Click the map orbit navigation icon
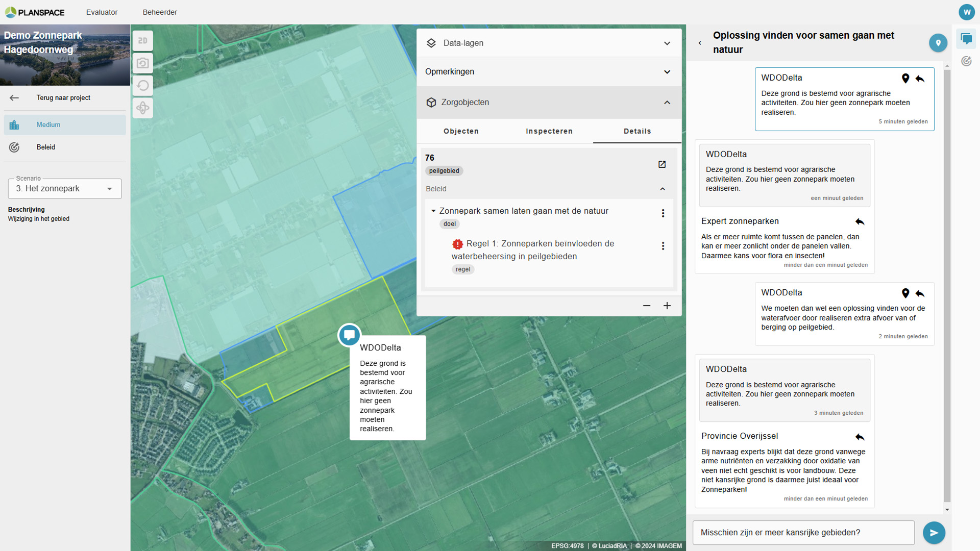980x551 pixels. (143, 108)
